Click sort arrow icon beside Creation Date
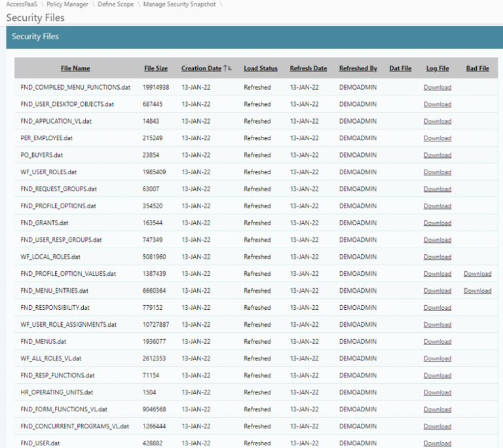Image resolution: width=503 pixels, height=448 pixels. pos(227,68)
